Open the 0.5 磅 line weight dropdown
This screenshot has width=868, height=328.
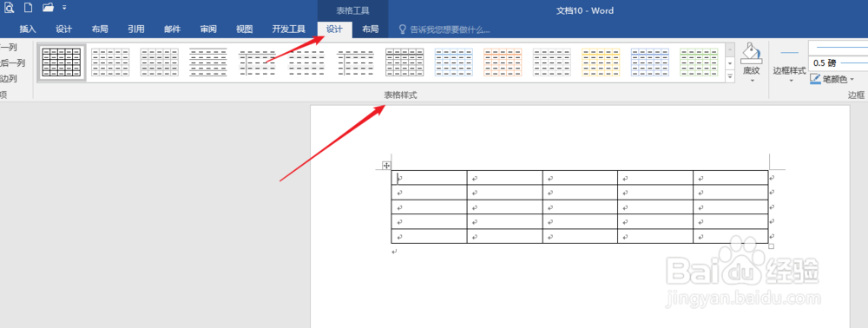(x=838, y=63)
